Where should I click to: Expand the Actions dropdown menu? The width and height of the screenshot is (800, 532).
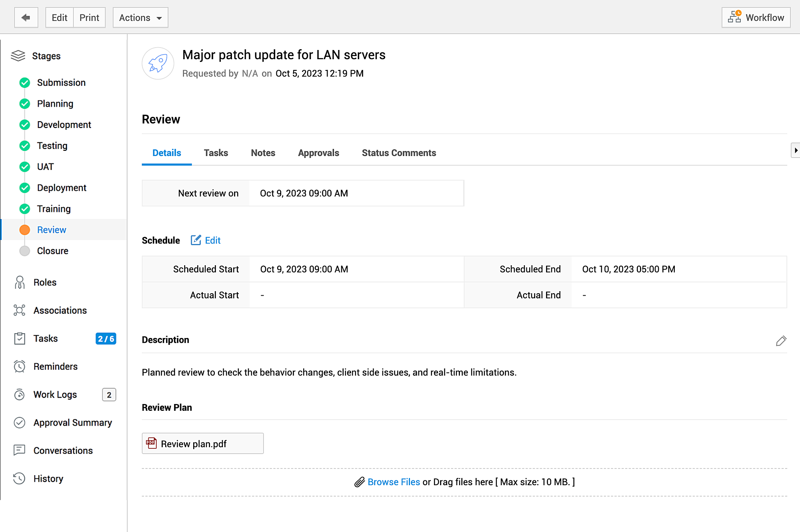(x=140, y=18)
